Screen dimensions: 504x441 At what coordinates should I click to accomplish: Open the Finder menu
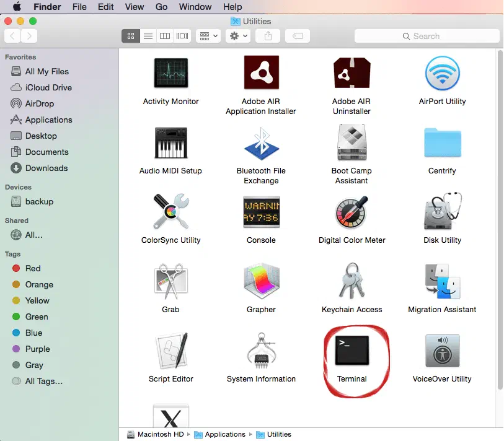[47, 7]
